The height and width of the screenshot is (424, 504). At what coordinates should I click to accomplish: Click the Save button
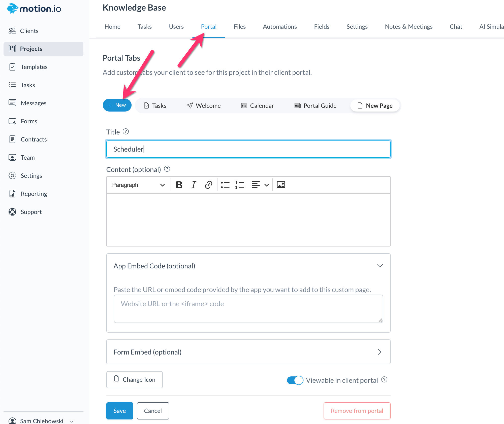[x=120, y=411]
